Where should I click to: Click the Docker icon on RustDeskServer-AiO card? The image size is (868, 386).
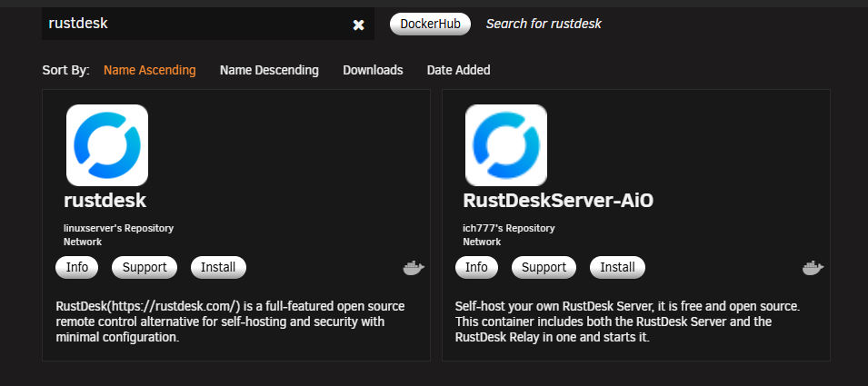813,268
